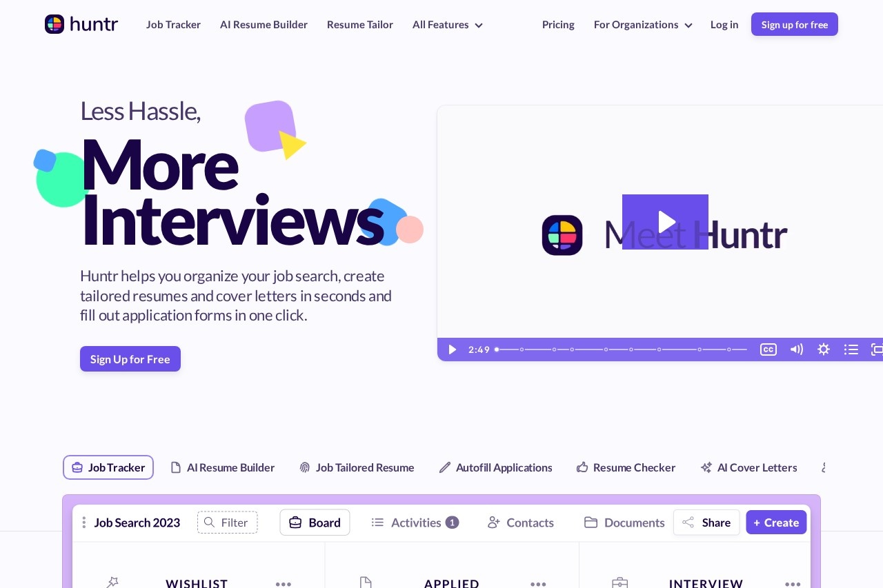Open the video chapters list

[x=851, y=349]
